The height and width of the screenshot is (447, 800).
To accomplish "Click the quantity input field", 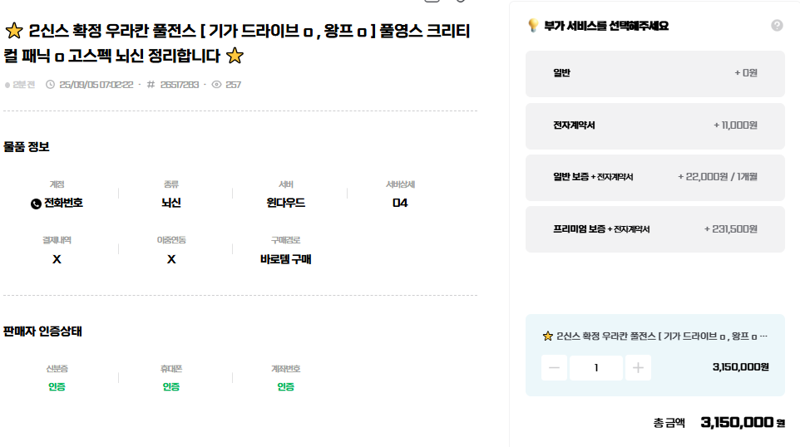I will coord(596,368).
